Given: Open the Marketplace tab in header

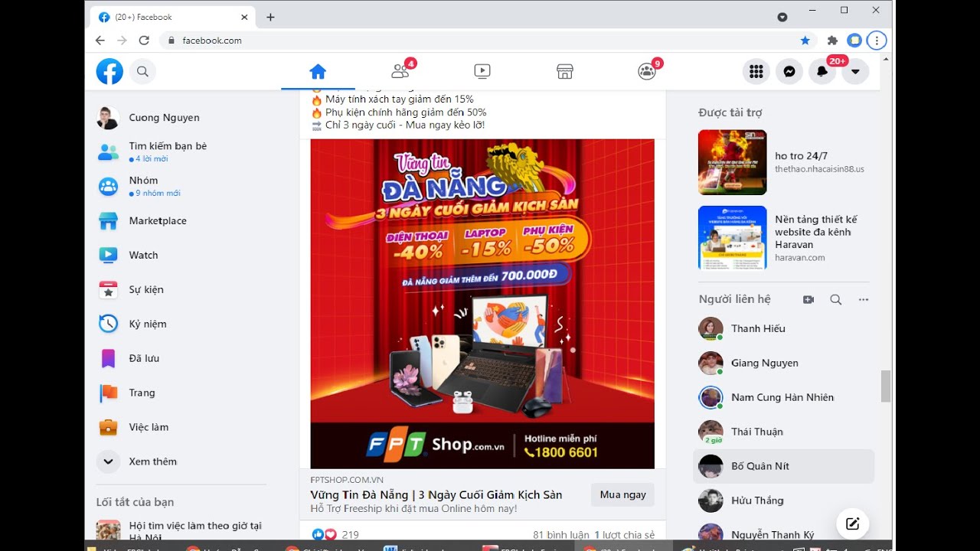Looking at the screenshot, I should click(565, 71).
